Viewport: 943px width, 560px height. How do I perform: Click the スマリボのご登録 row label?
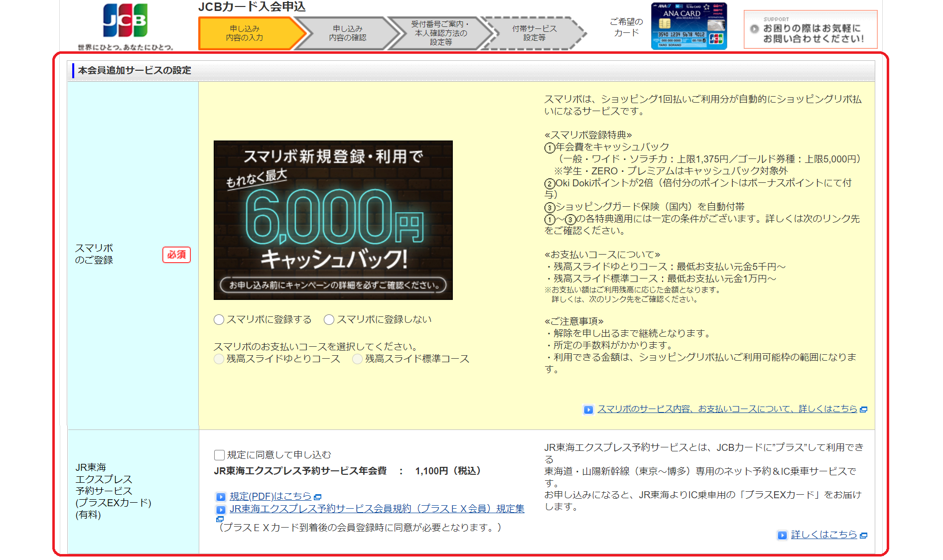[94, 254]
